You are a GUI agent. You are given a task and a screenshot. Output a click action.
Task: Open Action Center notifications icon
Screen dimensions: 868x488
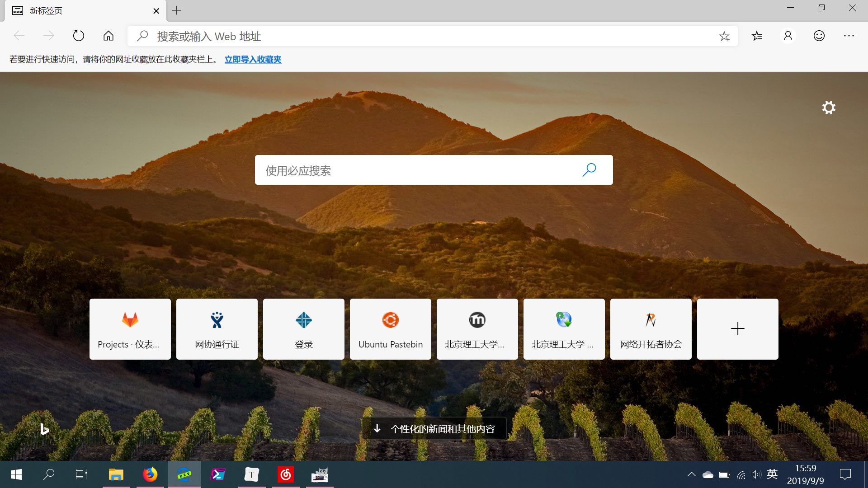845,474
